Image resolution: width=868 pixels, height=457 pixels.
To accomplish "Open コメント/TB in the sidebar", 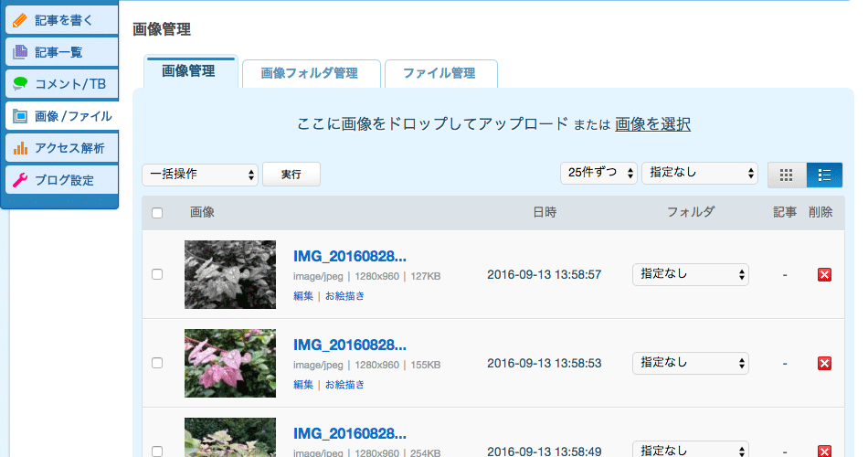I will click(x=62, y=84).
